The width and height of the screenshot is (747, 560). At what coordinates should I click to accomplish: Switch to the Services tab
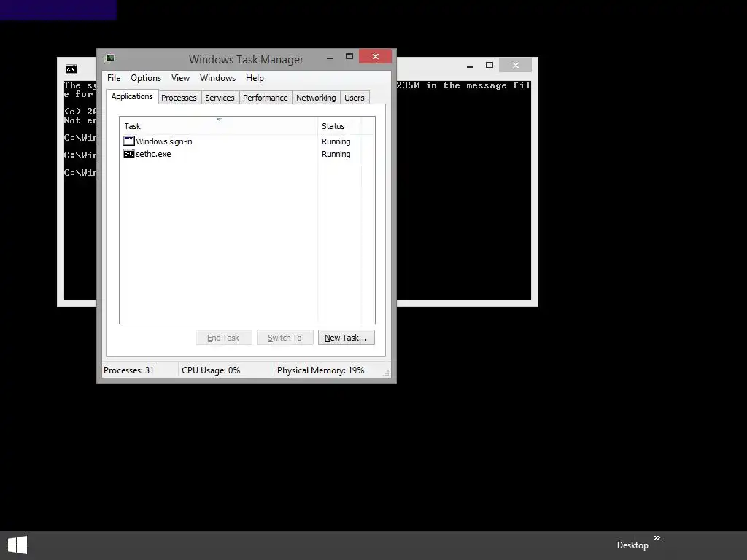[x=220, y=98]
